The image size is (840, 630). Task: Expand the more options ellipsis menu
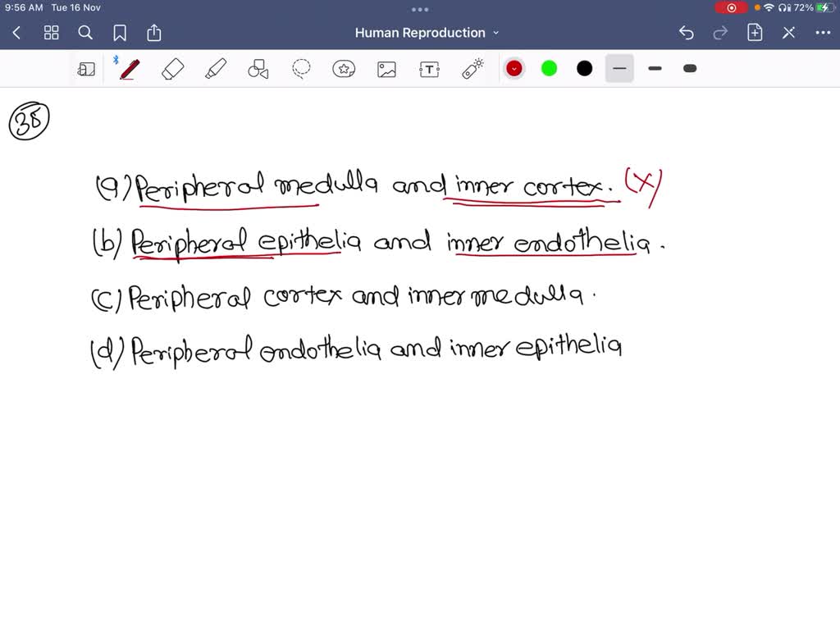[823, 33]
